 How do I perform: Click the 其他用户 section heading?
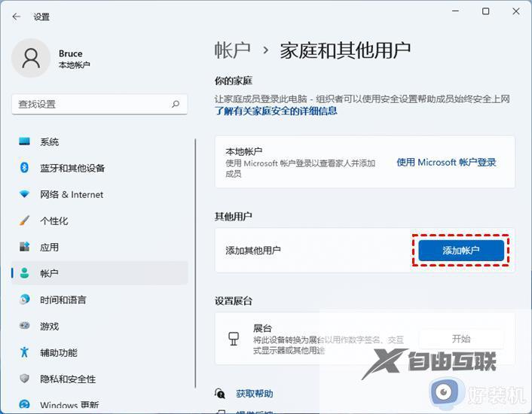[233, 216]
